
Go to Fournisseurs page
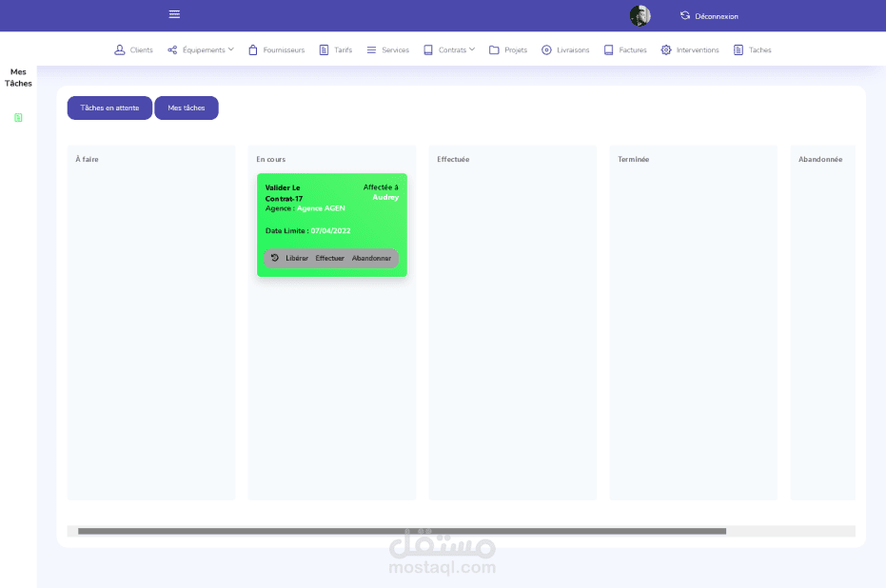(x=284, y=50)
